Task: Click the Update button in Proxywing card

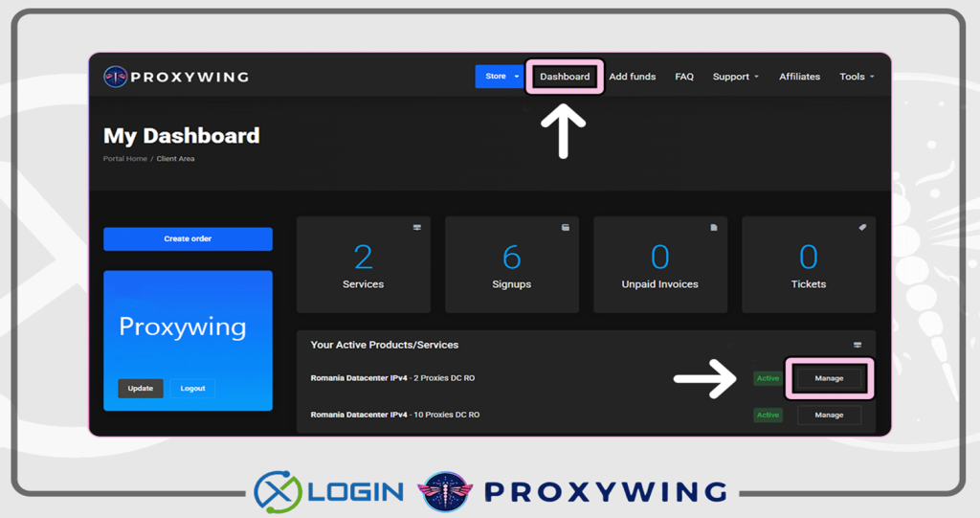Action: (141, 389)
